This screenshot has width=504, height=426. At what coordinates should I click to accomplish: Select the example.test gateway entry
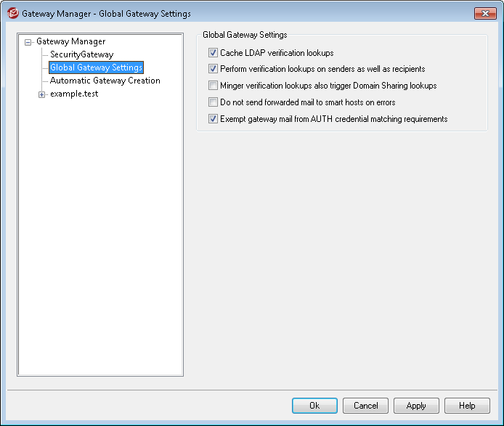coord(73,94)
